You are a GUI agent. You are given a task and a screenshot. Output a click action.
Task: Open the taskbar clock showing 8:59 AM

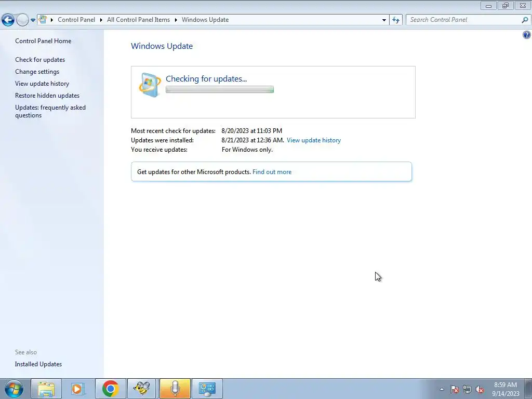(x=506, y=389)
